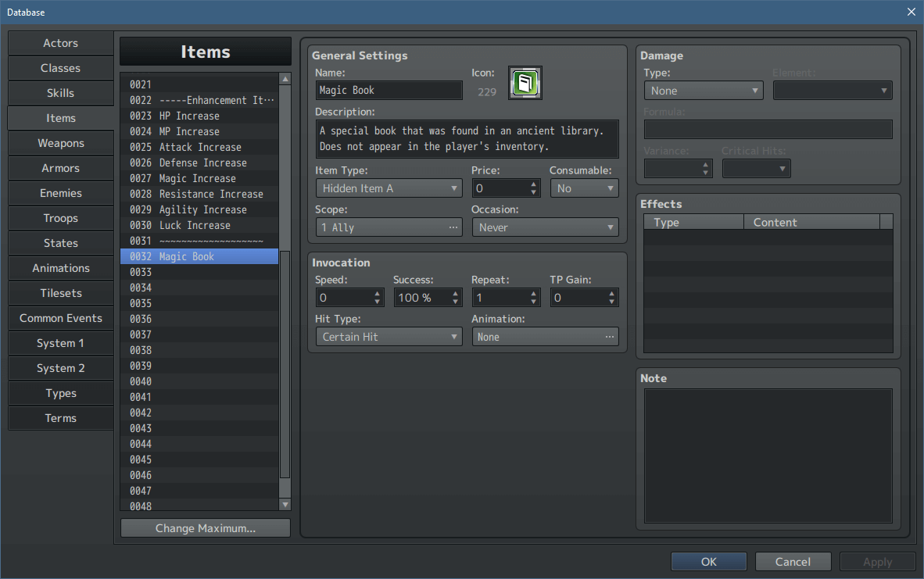Click the Change Maximum button

pos(205,527)
